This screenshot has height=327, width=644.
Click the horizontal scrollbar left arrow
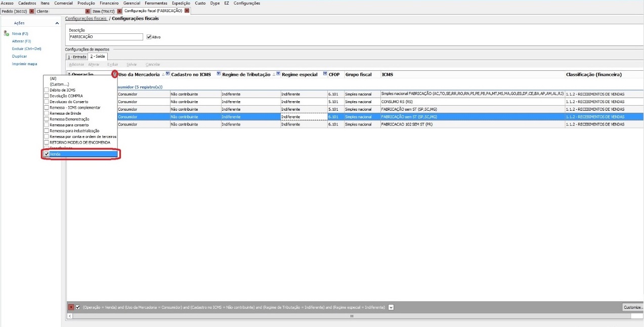pyautogui.click(x=69, y=316)
